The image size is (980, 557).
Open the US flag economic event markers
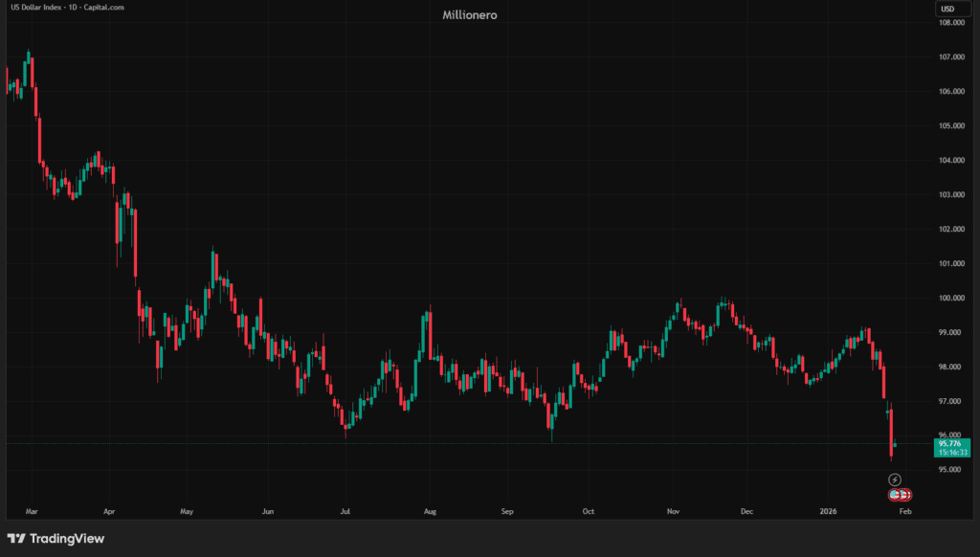point(900,495)
